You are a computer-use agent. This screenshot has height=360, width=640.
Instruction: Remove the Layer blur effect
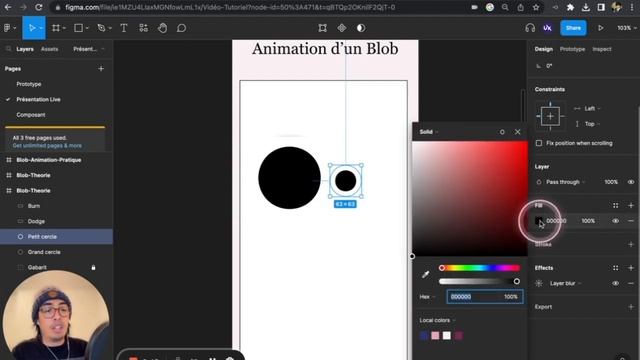point(631,283)
